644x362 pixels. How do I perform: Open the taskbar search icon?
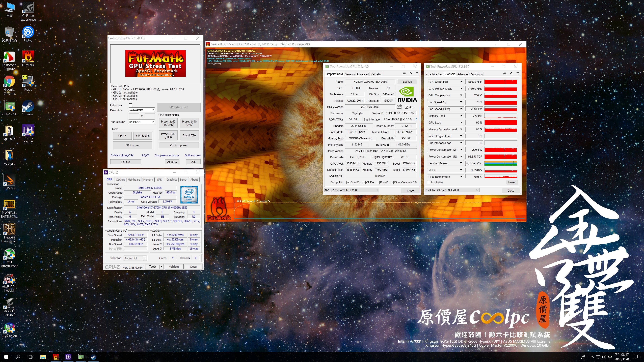[x=18, y=357]
